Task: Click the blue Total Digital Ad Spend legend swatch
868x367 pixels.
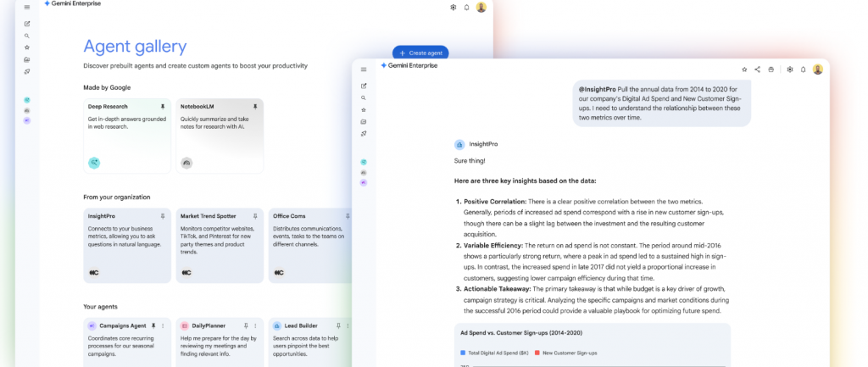Action: [463, 352]
